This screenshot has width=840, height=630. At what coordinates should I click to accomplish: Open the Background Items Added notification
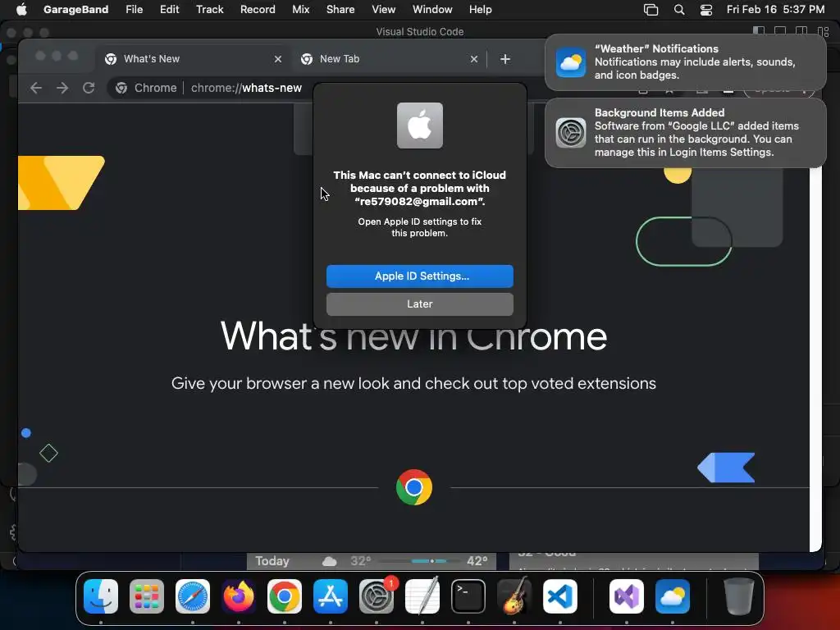click(x=685, y=133)
